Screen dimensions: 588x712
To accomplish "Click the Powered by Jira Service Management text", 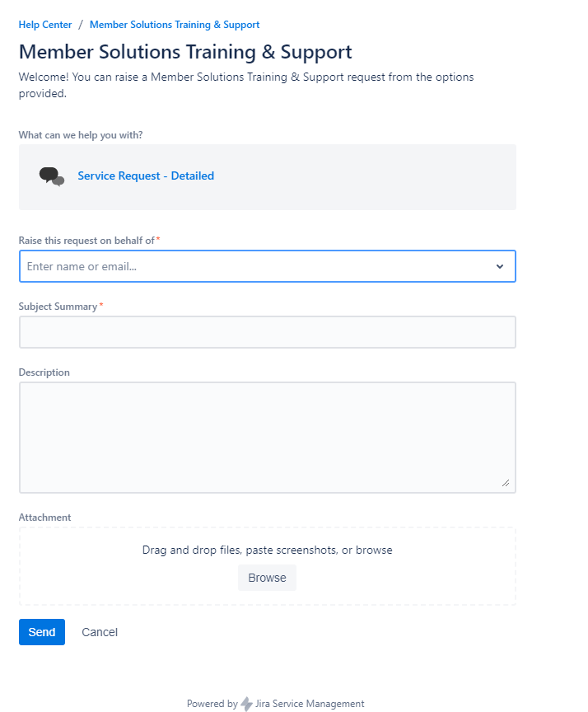I will point(275,704).
